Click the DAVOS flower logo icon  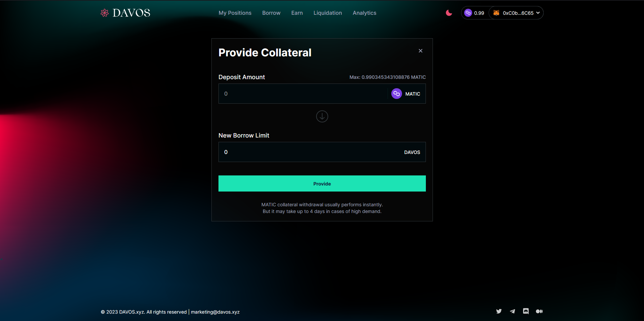coord(105,13)
